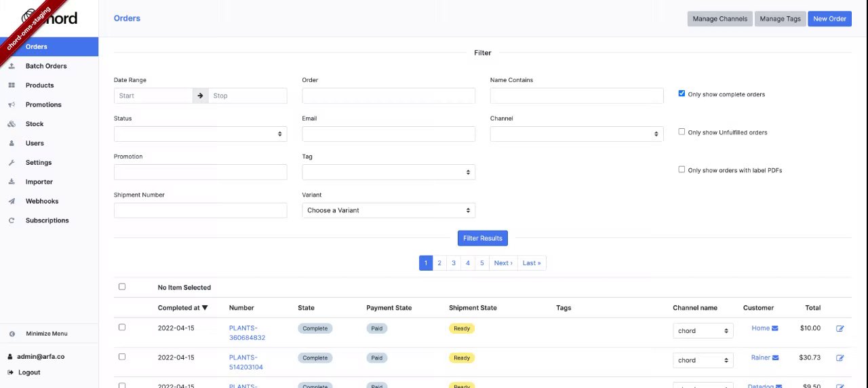Change channel for order PLANTS-514203104
Image resolution: width=868 pixels, height=388 pixels.
tap(703, 360)
